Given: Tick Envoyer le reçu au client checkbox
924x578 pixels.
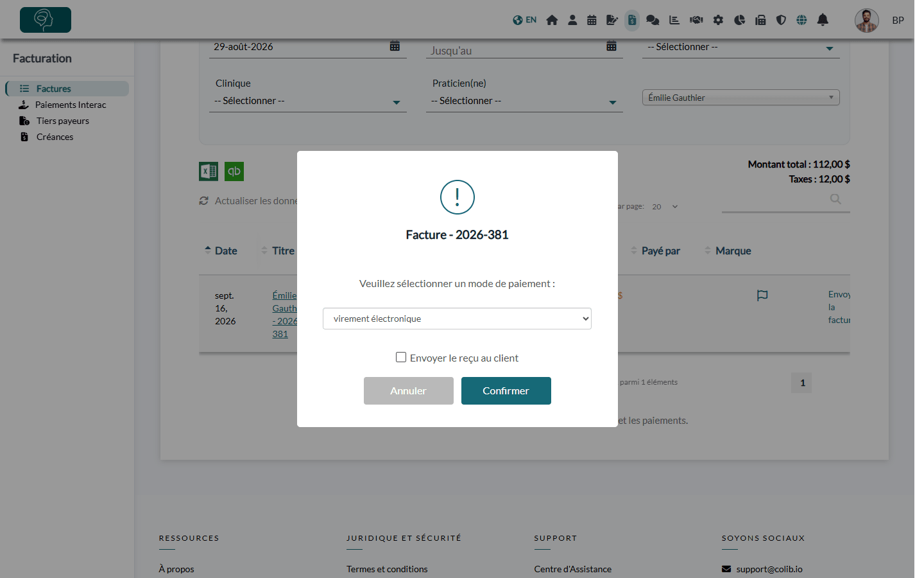Looking at the screenshot, I should click(x=401, y=357).
